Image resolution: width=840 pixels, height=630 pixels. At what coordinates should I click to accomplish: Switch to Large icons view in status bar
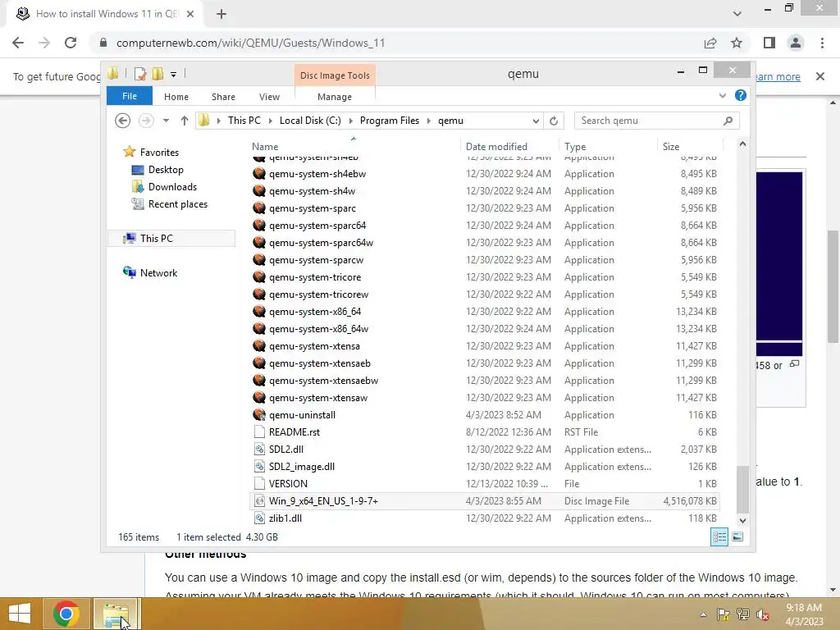pos(737,536)
